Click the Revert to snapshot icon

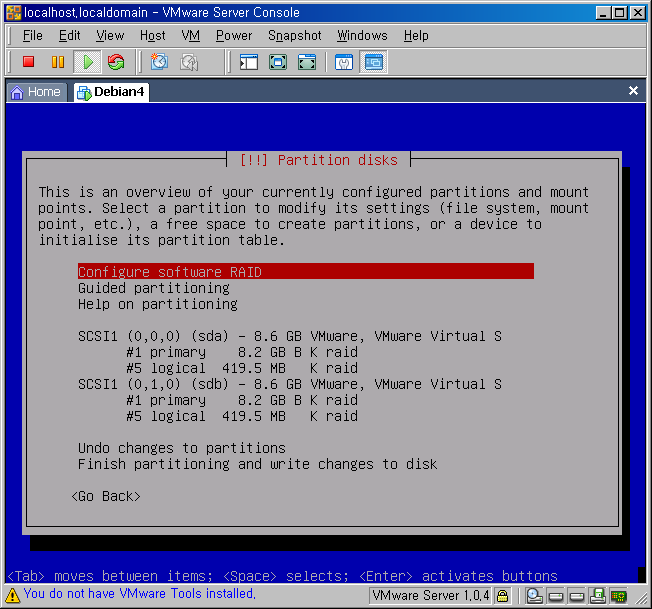pyautogui.click(x=188, y=62)
